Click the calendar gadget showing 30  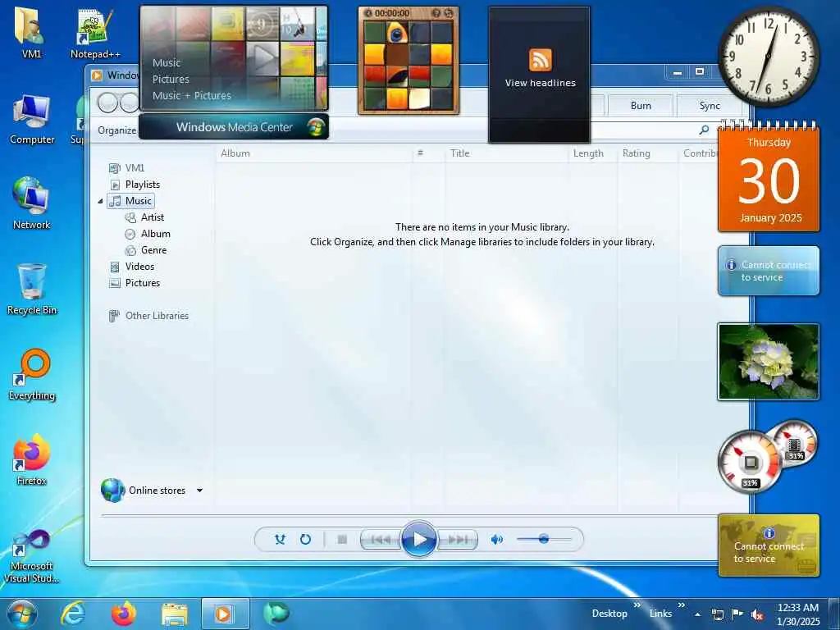pos(769,179)
